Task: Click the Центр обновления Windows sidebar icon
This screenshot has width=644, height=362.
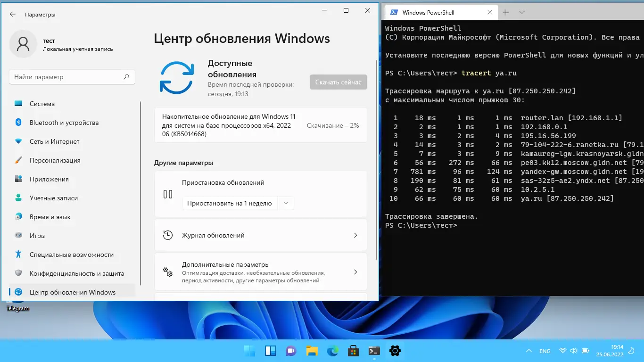Action: point(18,292)
